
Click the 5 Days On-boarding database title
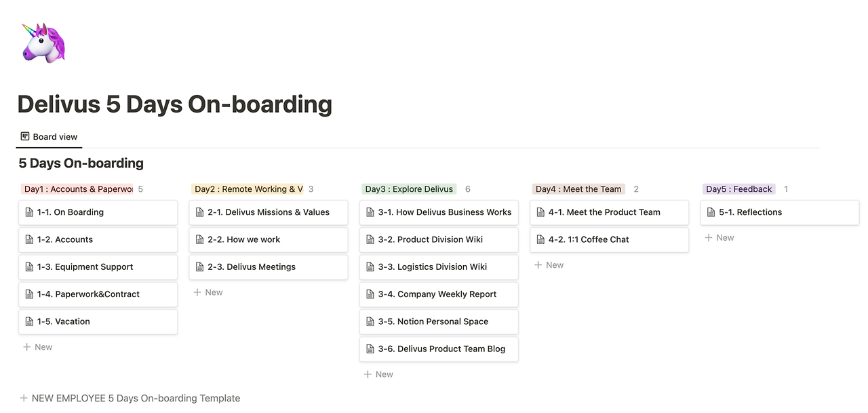(x=81, y=163)
